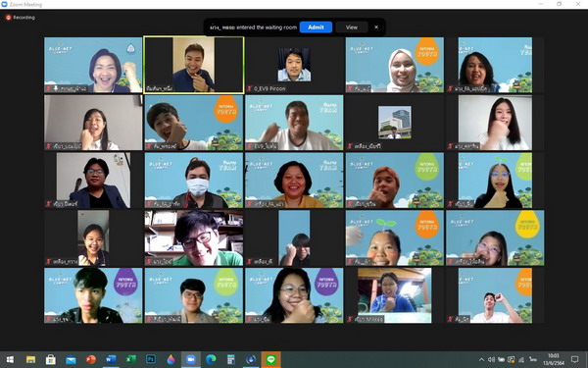588x368 pixels.
Task: Expand the hidden system tray icons
Action: (481, 360)
